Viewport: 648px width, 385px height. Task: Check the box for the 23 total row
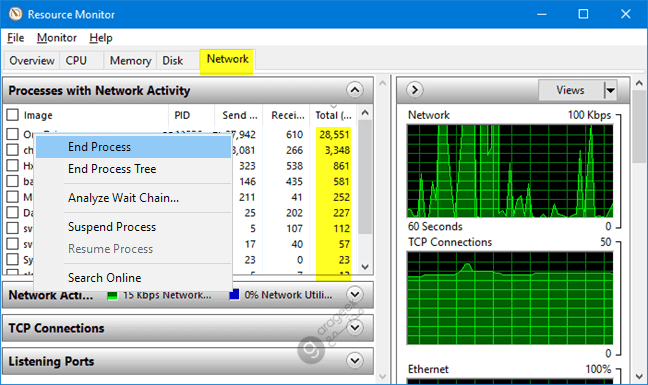point(13,259)
